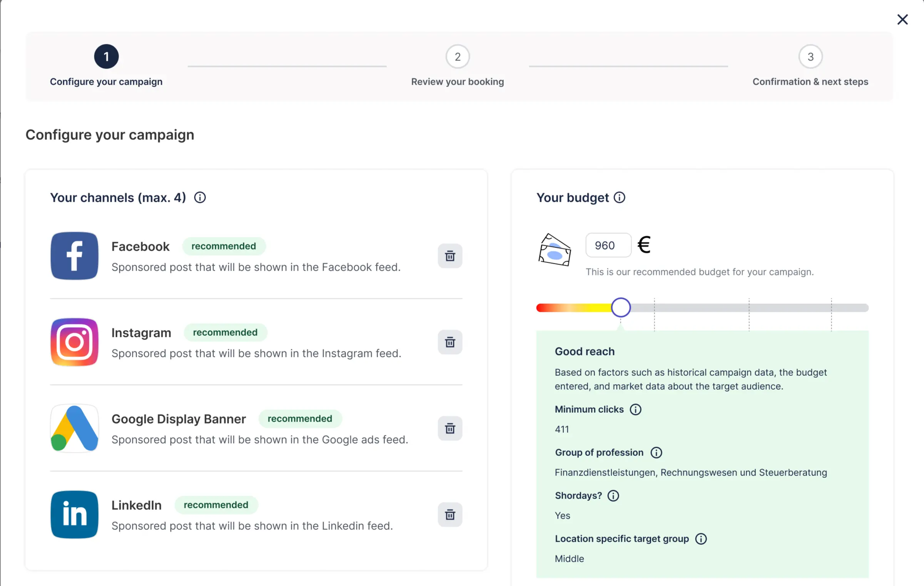Viewport: 924px width, 586px height.
Task: Show info for Shordays?
Action: point(613,496)
